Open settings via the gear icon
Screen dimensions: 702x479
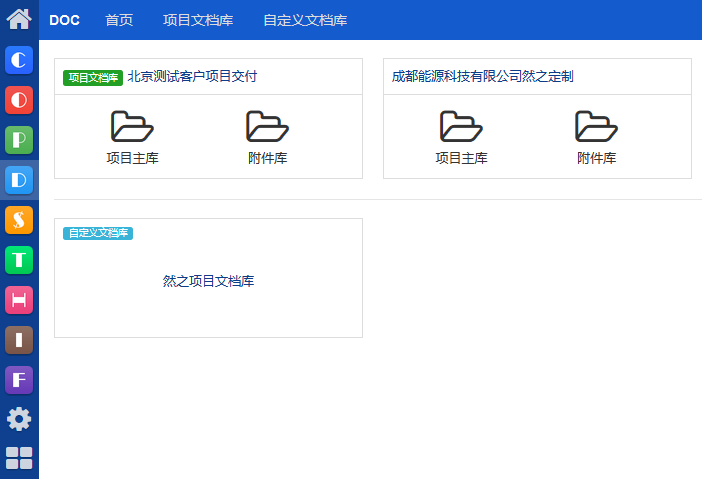tap(19, 419)
